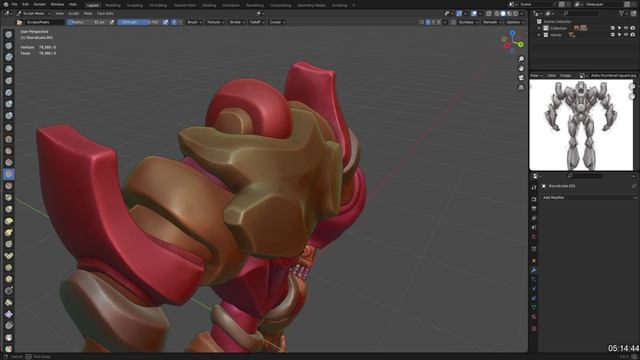The width and height of the screenshot is (640, 360).
Task: Open the Remesh dropdown
Action: click(492, 22)
